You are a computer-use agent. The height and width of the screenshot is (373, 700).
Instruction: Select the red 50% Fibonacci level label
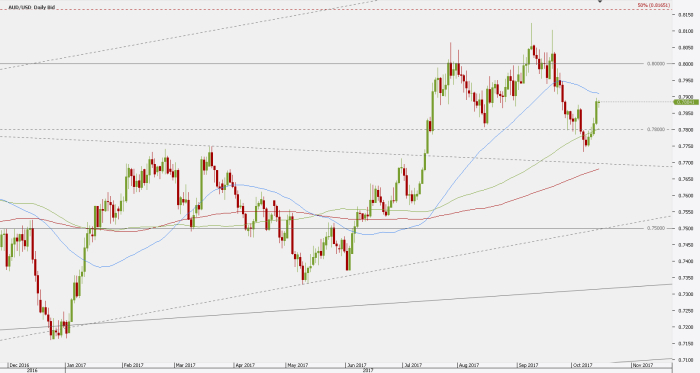click(x=654, y=5)
